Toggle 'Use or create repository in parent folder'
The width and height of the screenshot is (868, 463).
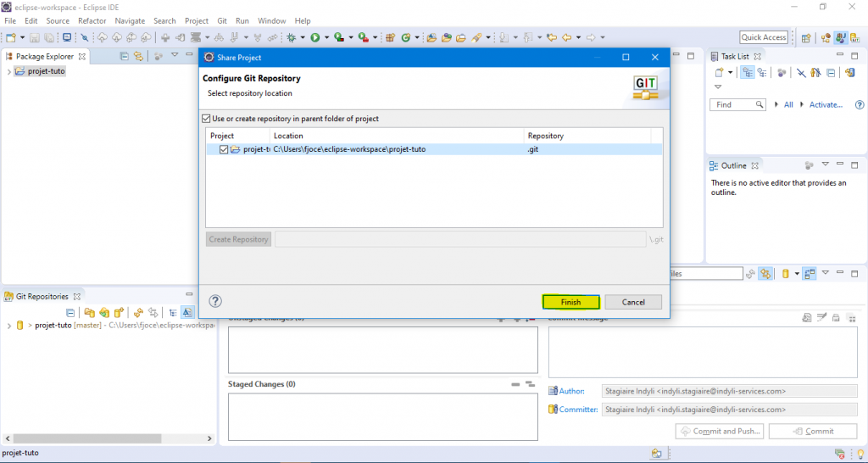pyautogui.click(x=206, y=119)
